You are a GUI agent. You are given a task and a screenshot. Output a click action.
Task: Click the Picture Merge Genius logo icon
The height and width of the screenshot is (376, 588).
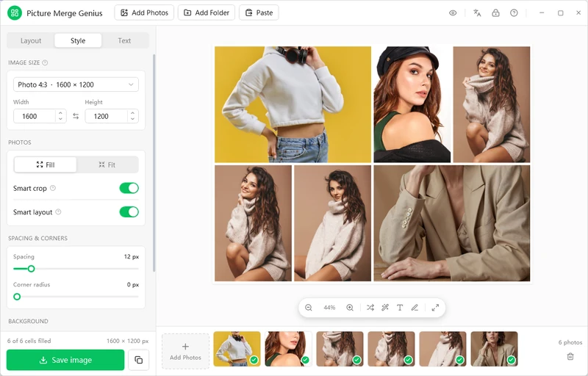(x=15, y=12)
